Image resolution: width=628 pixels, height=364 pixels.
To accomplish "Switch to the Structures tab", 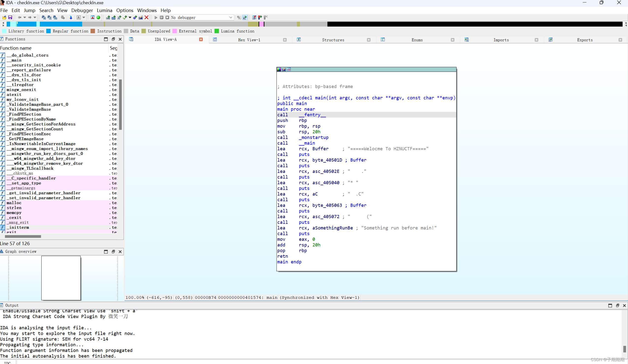I will click(x=333, y=40).
